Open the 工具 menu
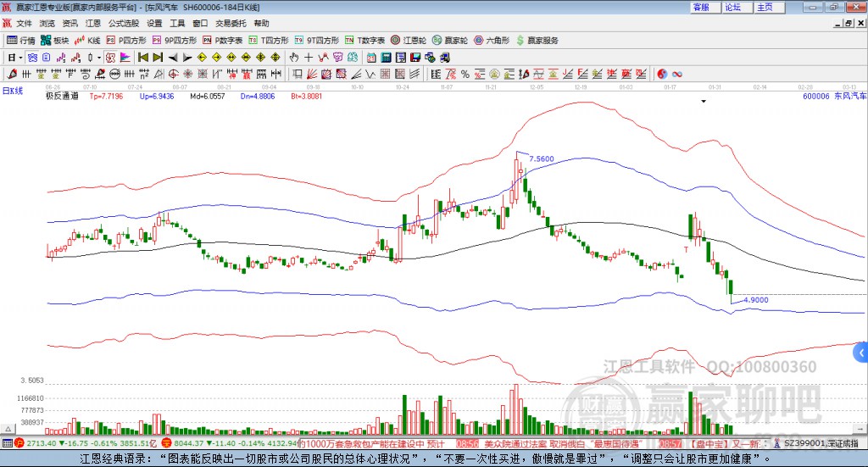The width and height of the screenshot is (868, 467). 177,23
